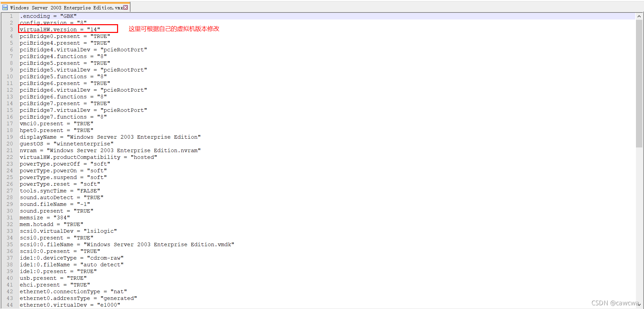Click sound.fileName = "-1" line
Screen dimensions: 644x309
click(x=55, y=204)
